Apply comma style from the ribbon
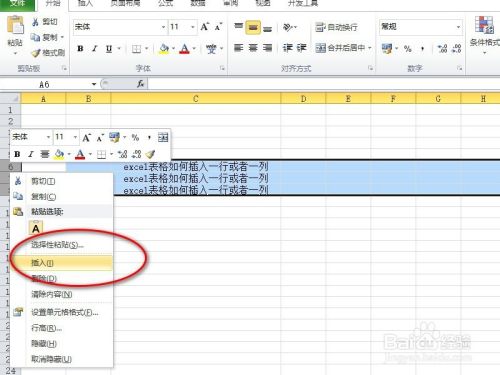This screenshot has width=500, height=375. pyautogui.click(x=422, y=49)
